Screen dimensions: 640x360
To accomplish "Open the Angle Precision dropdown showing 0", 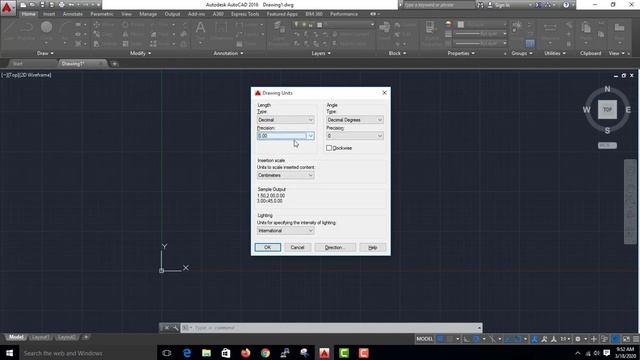I will coord(355,136).
